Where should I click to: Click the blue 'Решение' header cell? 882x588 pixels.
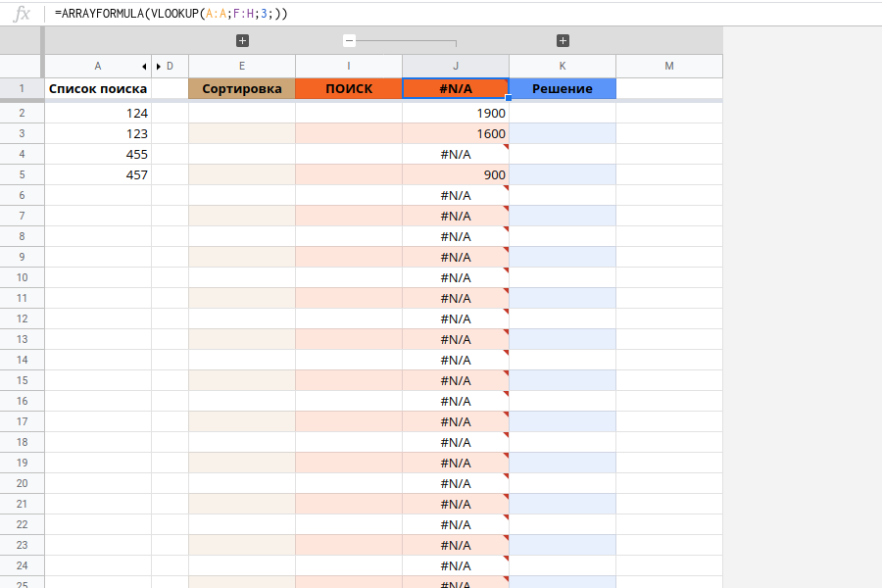point(563,88)
